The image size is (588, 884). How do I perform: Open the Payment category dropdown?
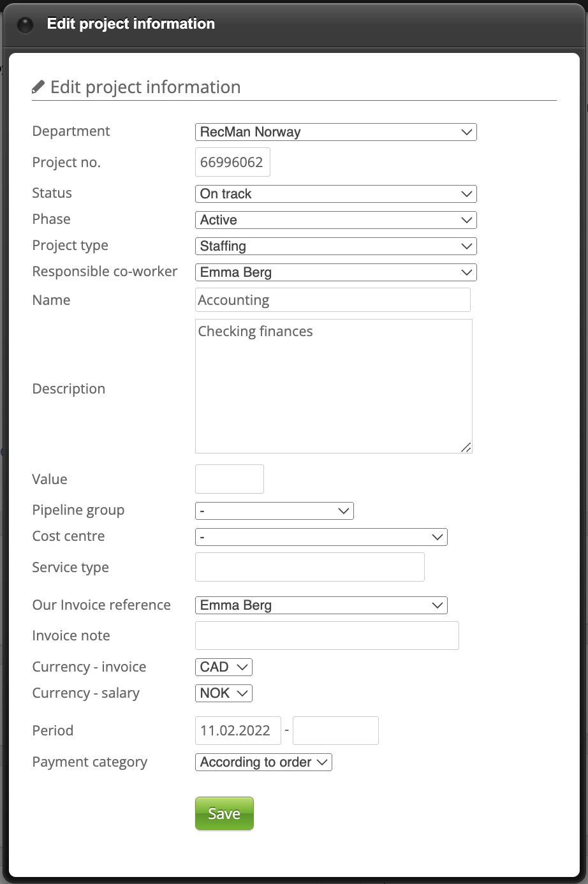(263, 762)
